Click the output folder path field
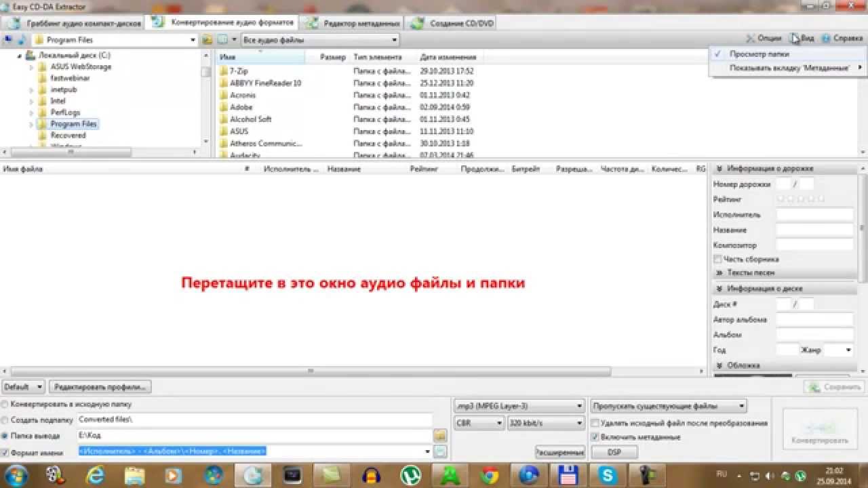 pyautogui.click(x=254, y=436)
